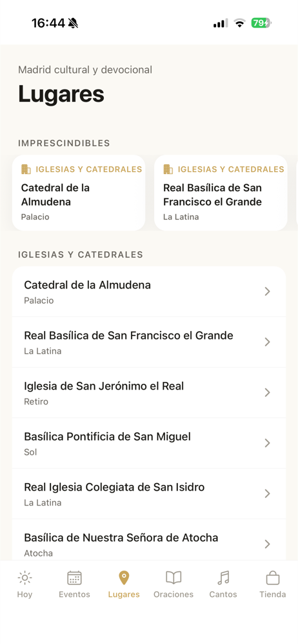This screenshot has height=644, width=298.
Task: Expand the Catedral de la Almudena chevron
Action: tap(268, 292)
